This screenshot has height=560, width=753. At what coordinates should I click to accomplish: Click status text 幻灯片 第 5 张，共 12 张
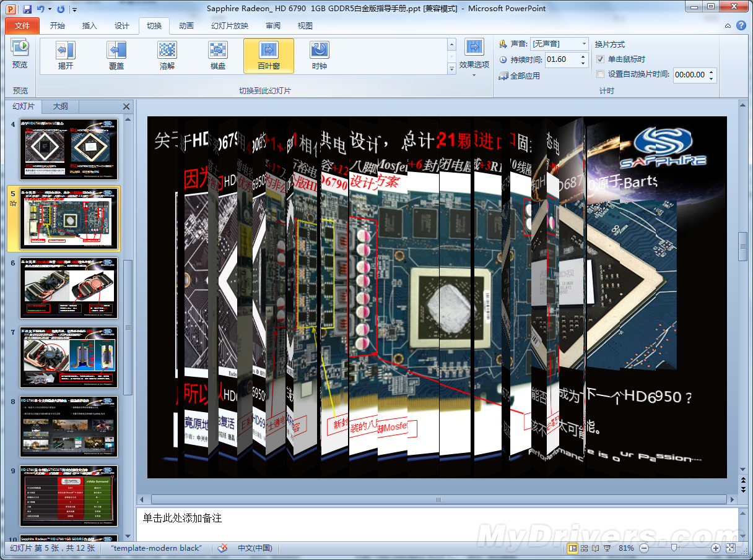click(53, 548)
